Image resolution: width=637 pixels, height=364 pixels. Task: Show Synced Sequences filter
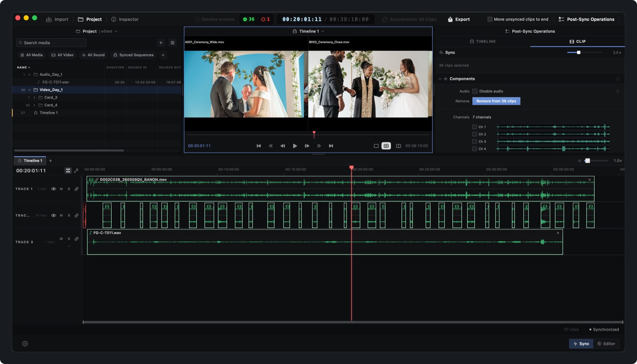[x=133, y=55]
